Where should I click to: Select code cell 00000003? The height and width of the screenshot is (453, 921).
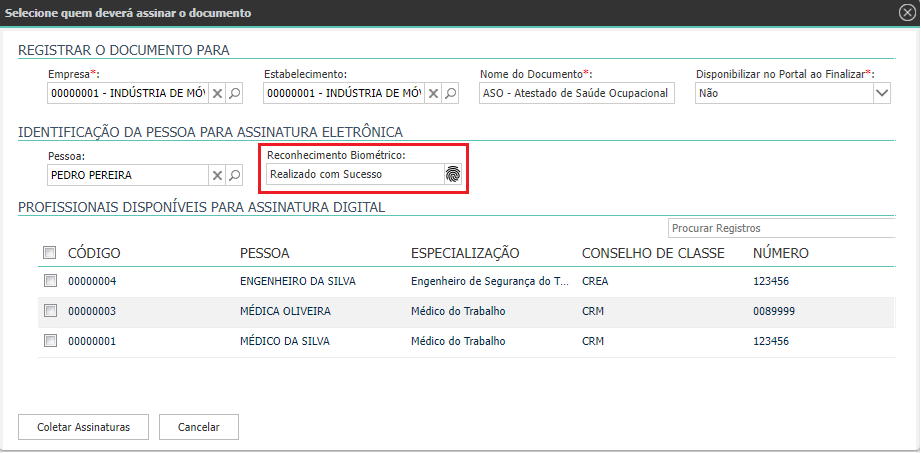coord(92,311)
